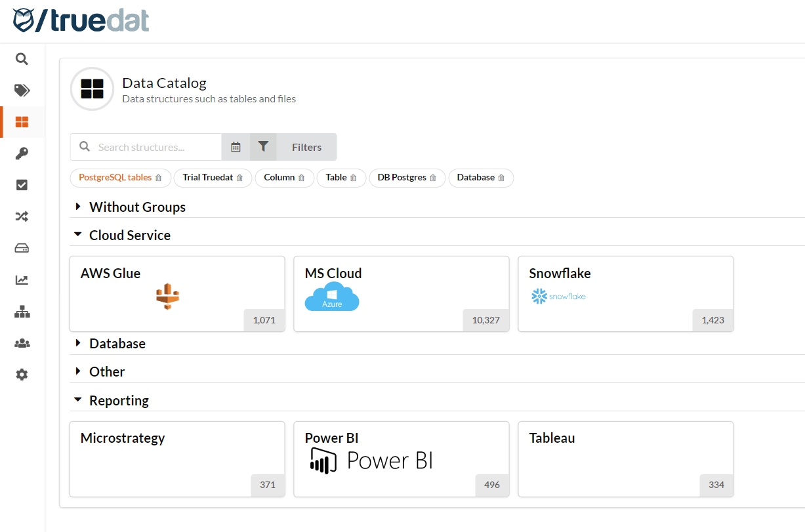The width and height of the screenshot is (805, 532).
Task: Remove the PostgreSQL tables filter chip
Action: tap(159, 178)
